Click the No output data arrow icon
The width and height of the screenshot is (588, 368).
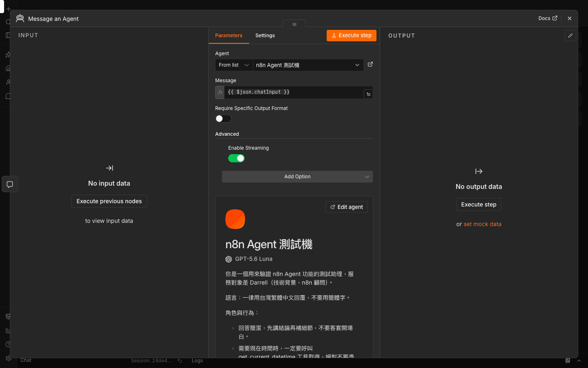tap(479, 171)
